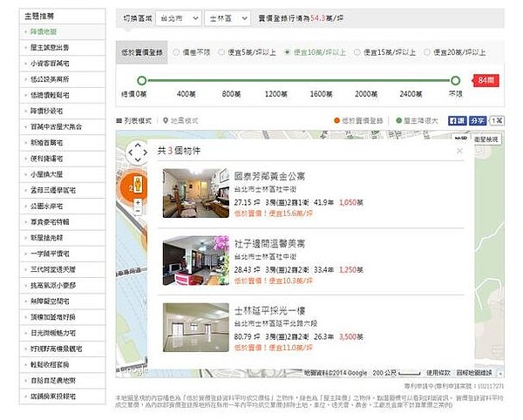Select 便宜10萬/坪以上 radio option
The width and height of the screenshot is (523, 420).
coord(287,52)
